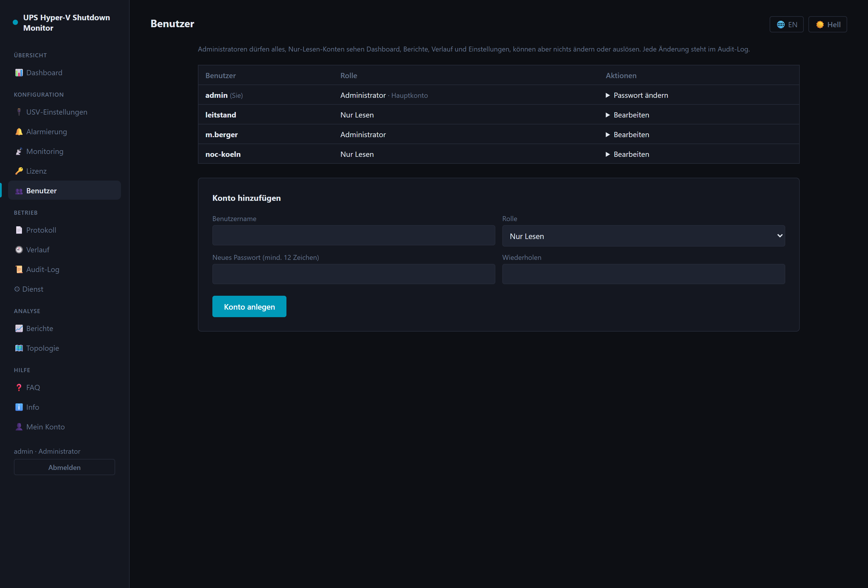This screenshot has height=588, width=868.
Task: Click the Abmelden button
Action: click(x=64, y=467)
